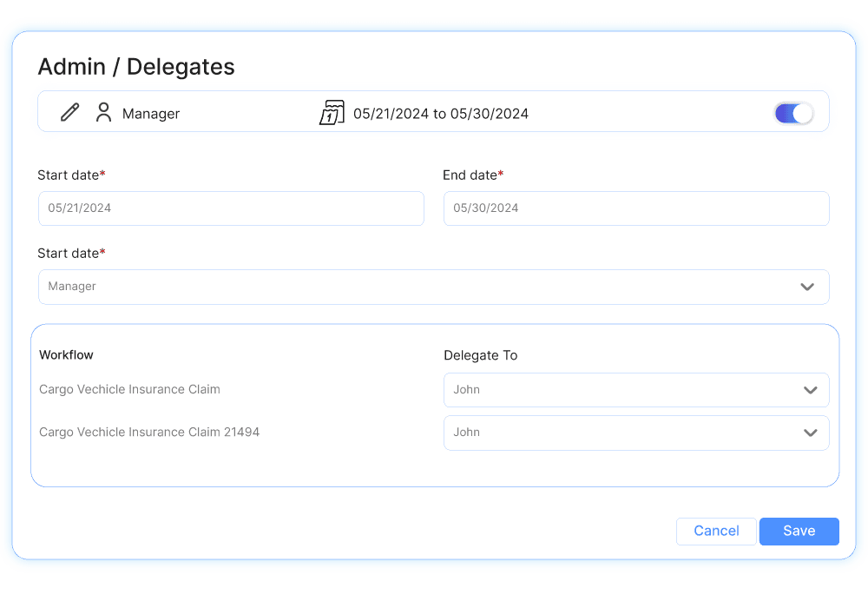Click the calendar icon in header row

click(x=332, y=112)
